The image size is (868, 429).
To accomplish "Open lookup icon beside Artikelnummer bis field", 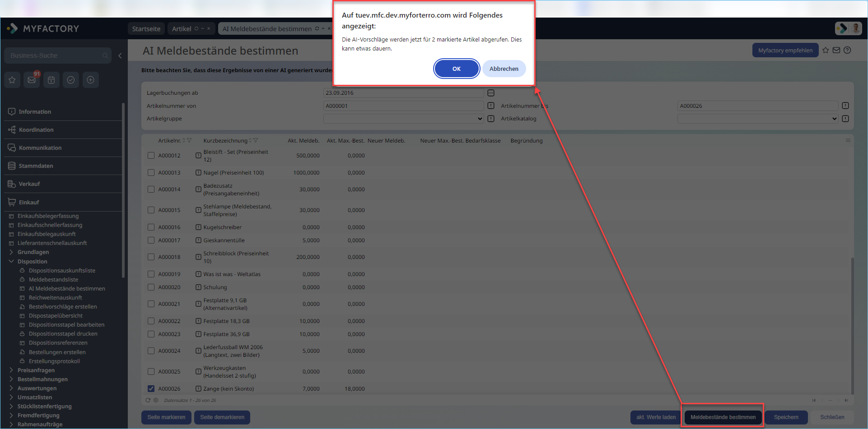I will coord(845,106).
